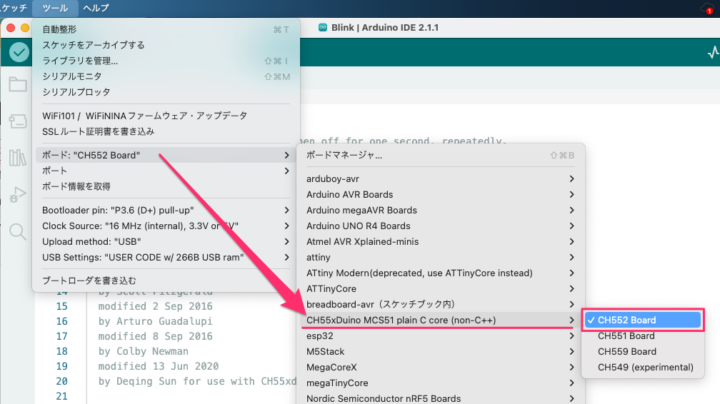
Task: Click the Verify checkmark button
Action: point(17,52)
